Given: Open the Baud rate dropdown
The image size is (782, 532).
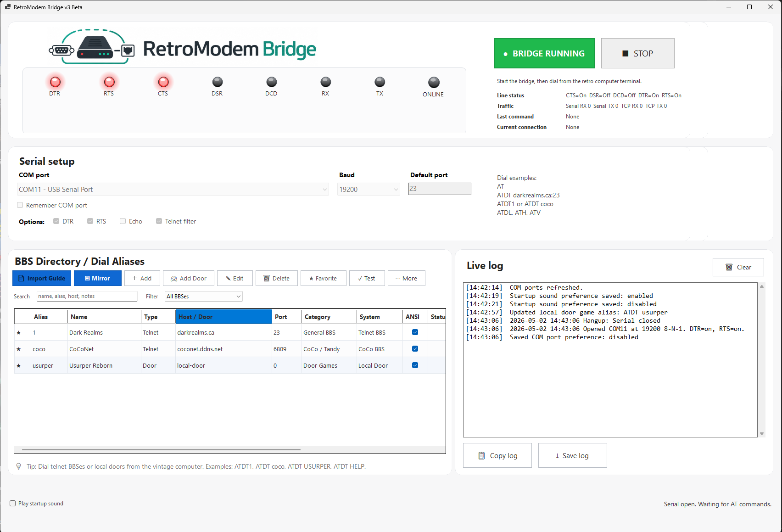Looking at the screenshot, I should 369,189.
